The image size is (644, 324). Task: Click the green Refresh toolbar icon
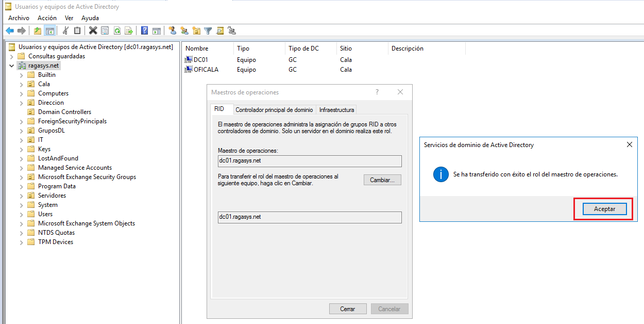tap(117, 30)
